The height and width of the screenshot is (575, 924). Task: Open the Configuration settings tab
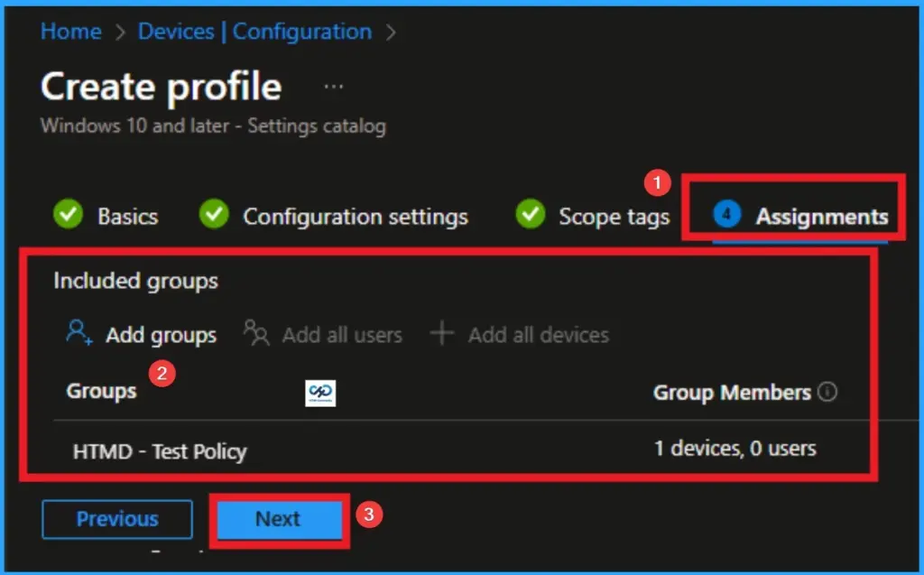click(356, 215)
